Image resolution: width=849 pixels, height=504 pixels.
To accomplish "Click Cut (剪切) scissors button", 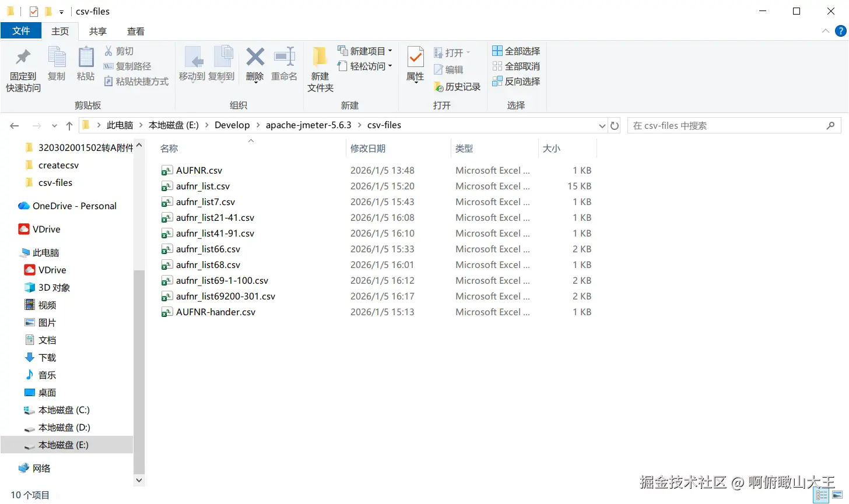I will click(119, 51).
